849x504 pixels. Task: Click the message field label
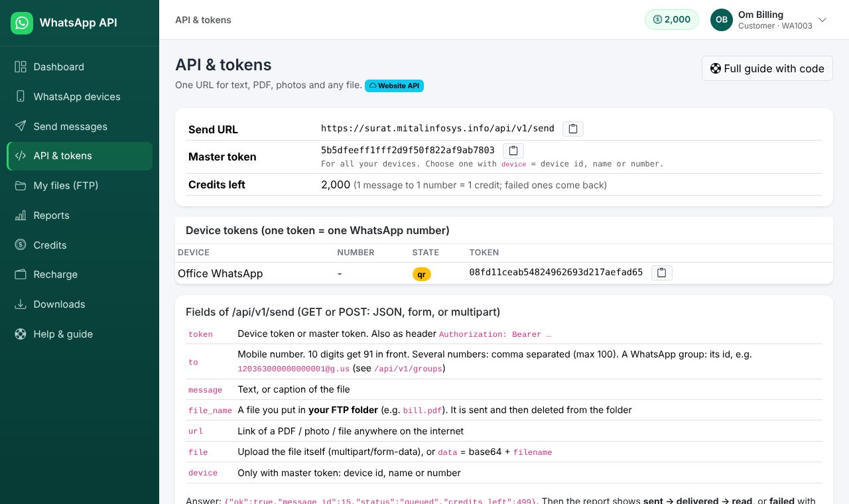(206, 390)
